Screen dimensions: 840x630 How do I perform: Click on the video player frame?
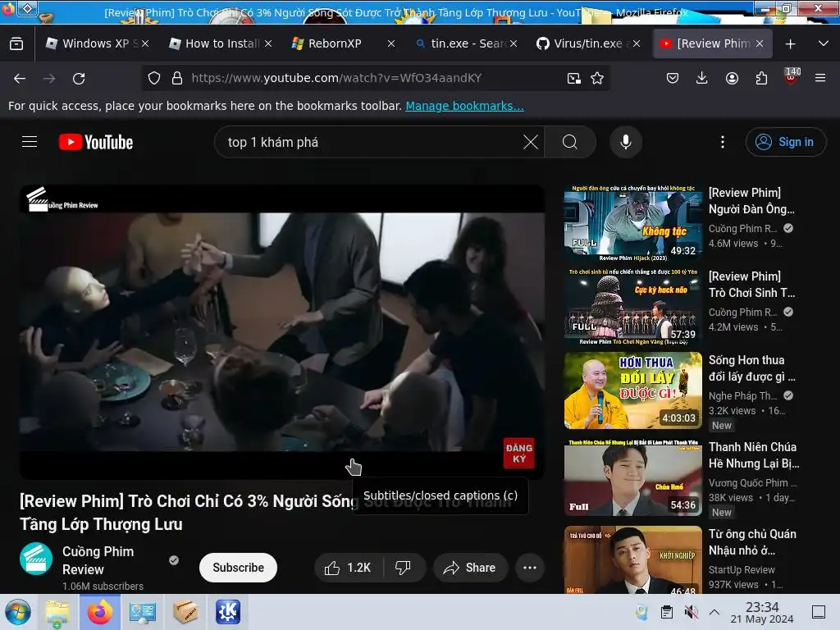[x=282, y=331]
